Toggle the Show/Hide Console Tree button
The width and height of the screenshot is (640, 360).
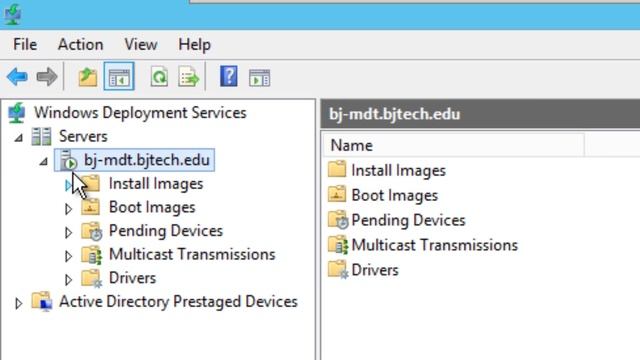(x=119, y=77)
